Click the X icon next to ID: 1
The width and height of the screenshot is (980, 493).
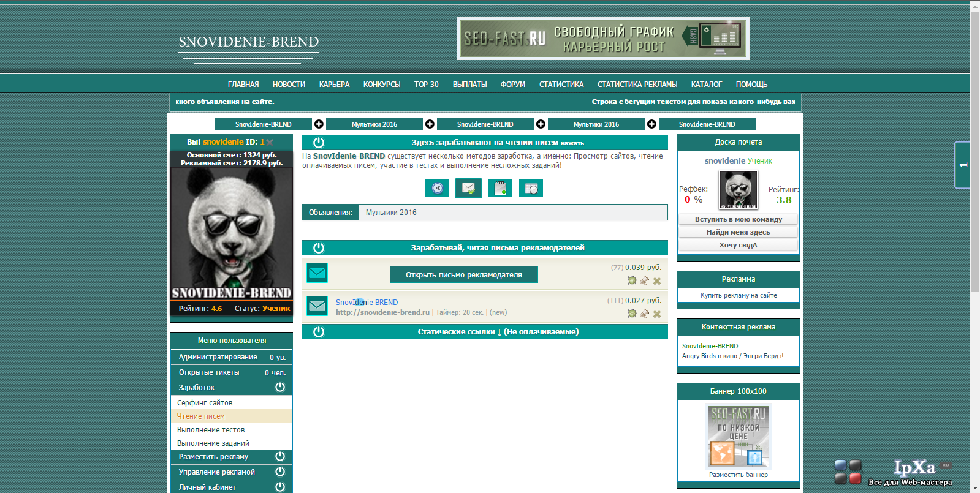tap(270, 142)
